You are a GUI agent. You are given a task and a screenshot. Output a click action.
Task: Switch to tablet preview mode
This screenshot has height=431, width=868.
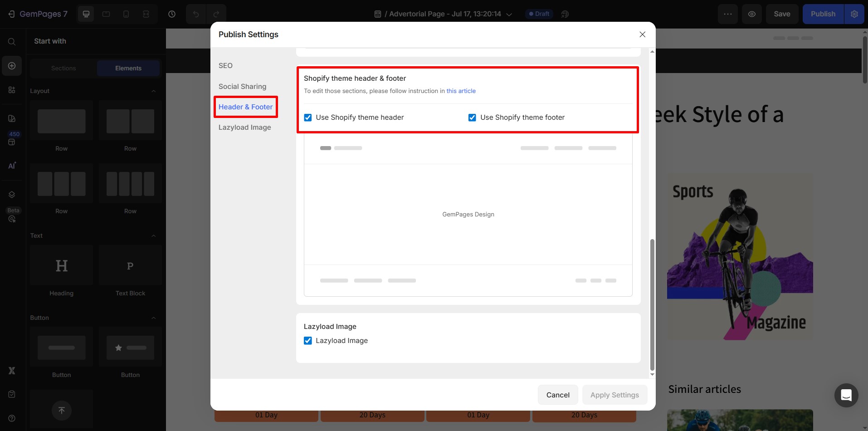[106, 14]
